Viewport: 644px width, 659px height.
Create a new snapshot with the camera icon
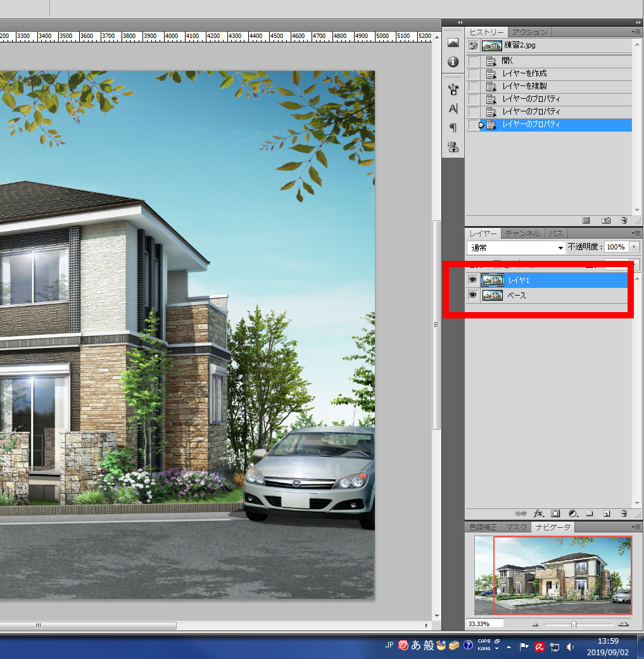tap(606, 220)
